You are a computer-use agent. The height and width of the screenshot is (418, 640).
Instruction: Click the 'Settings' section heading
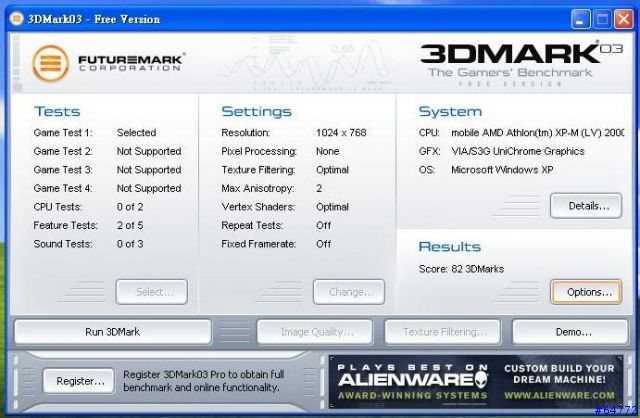click(x=256, y=111)
